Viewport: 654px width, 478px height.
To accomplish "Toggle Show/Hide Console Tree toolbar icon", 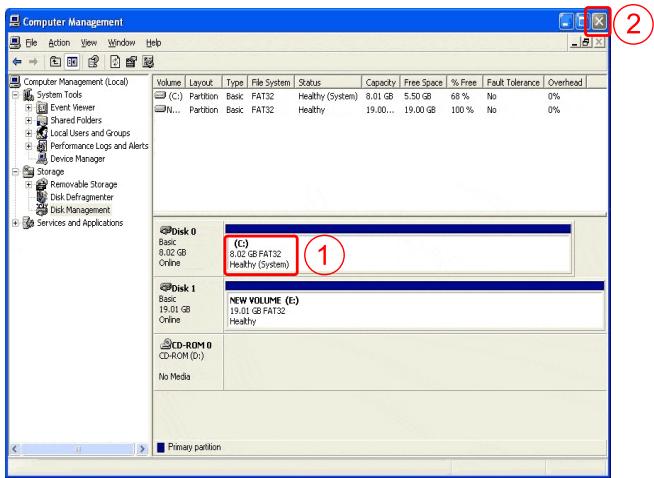I will point(72,62).
